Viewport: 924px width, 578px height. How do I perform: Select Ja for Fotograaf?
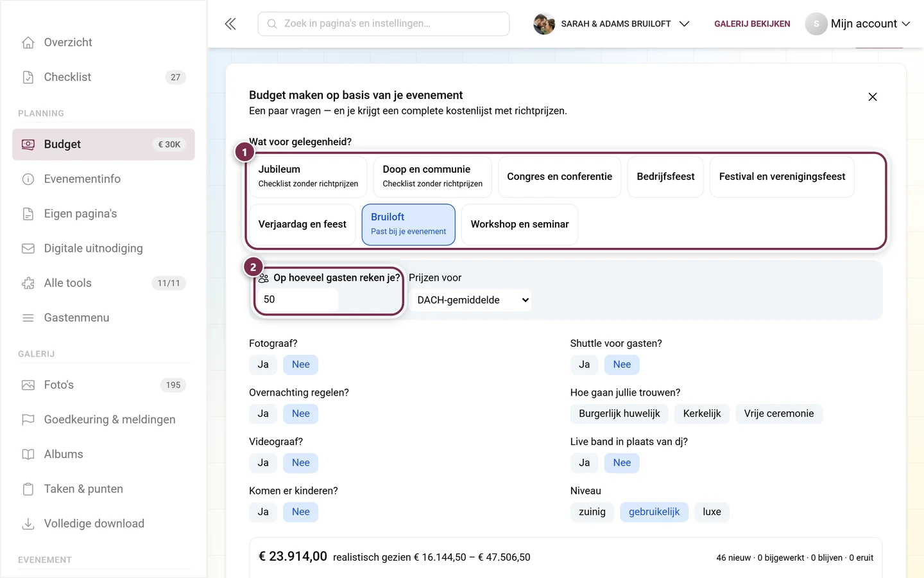coord(263,365)
